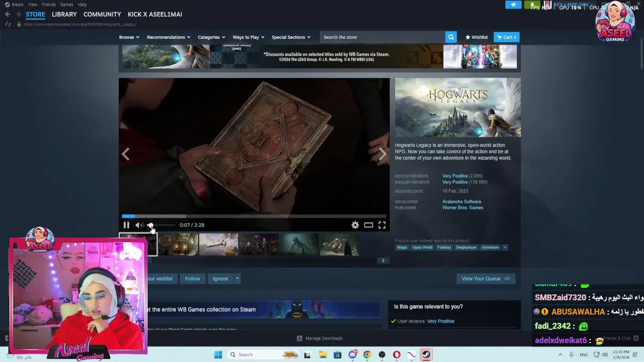Viewport: 644px width, 362px height.
Task: Open the Warner Bros. Games publisher link
Action: [463, 208]
